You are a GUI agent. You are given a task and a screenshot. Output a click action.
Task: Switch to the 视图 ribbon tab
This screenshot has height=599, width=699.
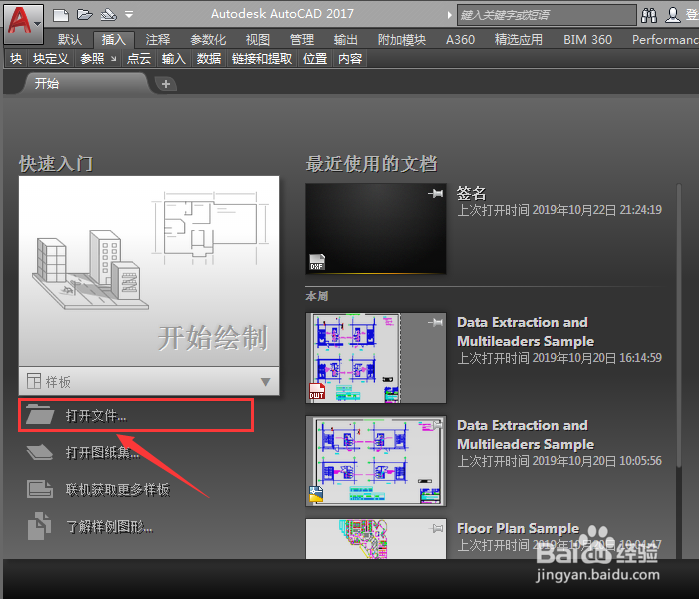(258, 40)
